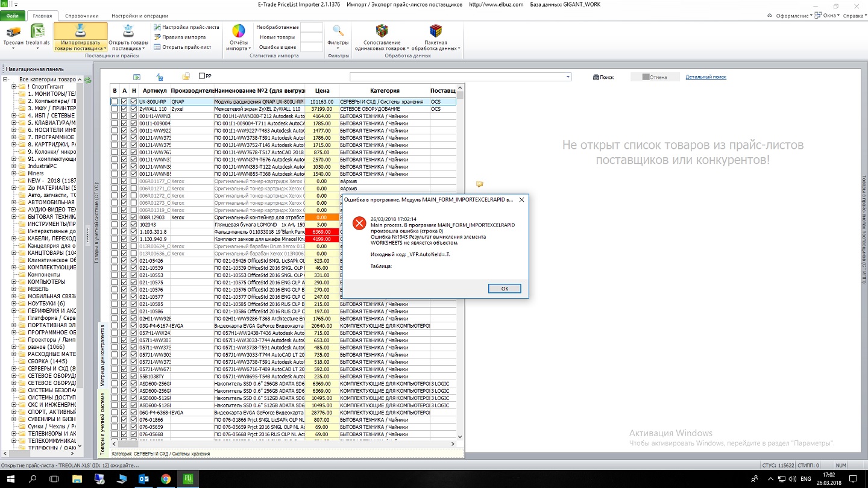
Task: Open Отчёты импорта color wheel icon
Action: (239, 31)
